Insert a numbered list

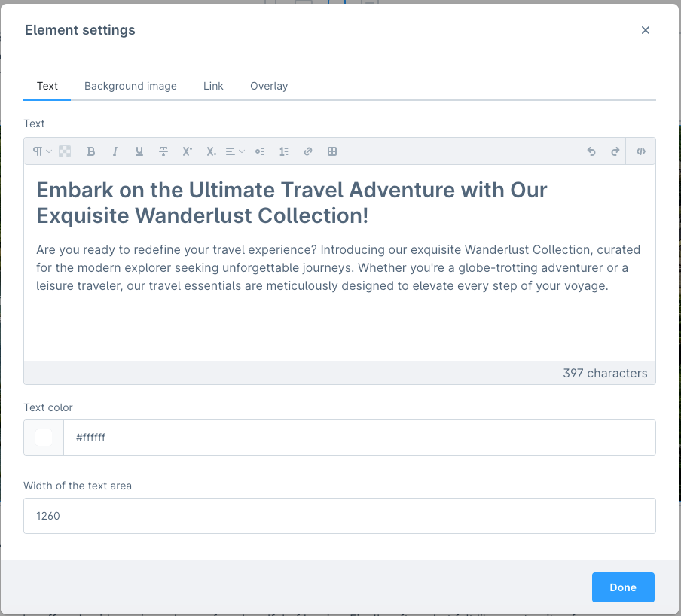[284, 151]
